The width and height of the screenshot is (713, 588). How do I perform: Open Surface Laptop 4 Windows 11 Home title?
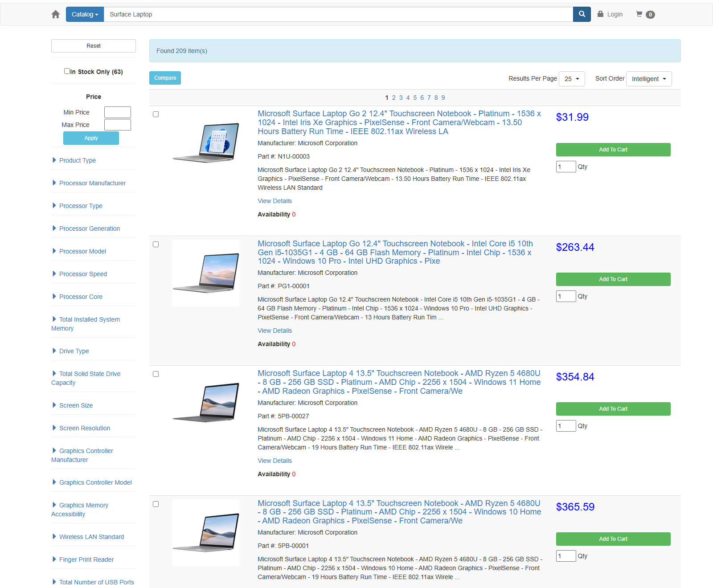tap(399, 382)
